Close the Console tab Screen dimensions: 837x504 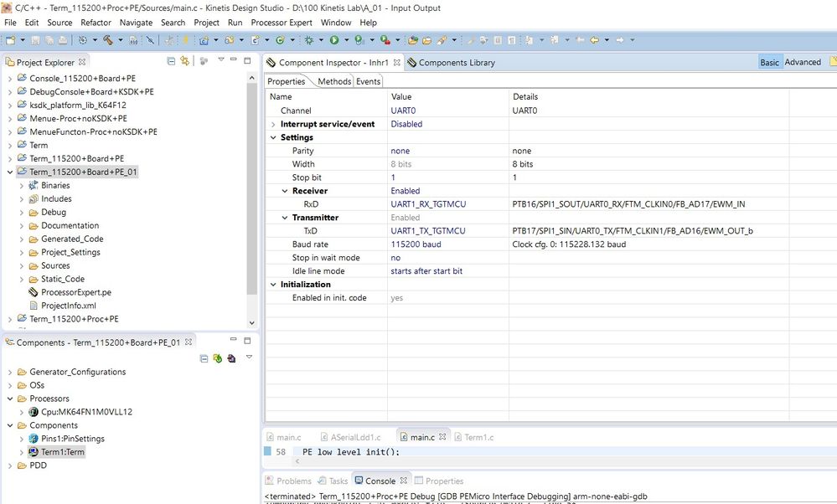pyautogui.click(x=404, y=481)
